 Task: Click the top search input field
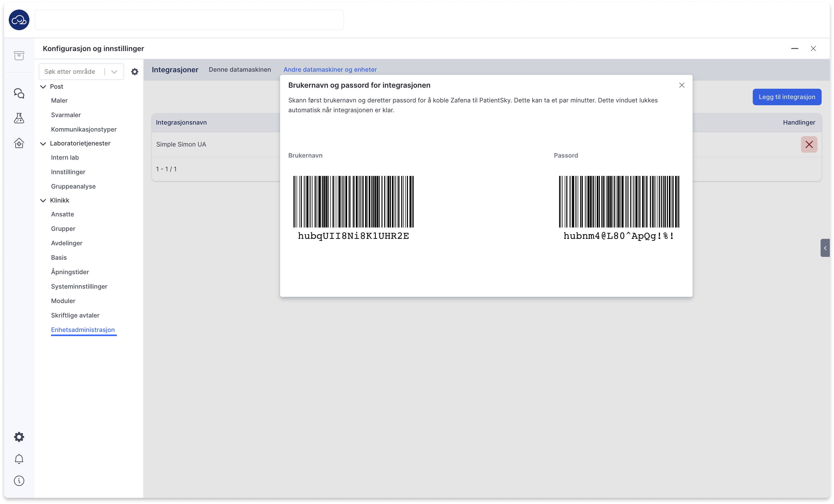[x=189, y=20]
